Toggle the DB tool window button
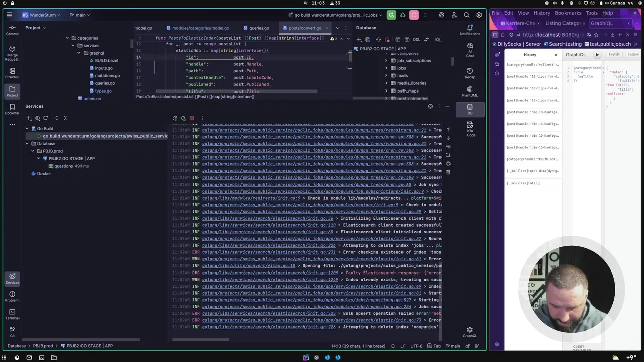 tap(470, 109)
